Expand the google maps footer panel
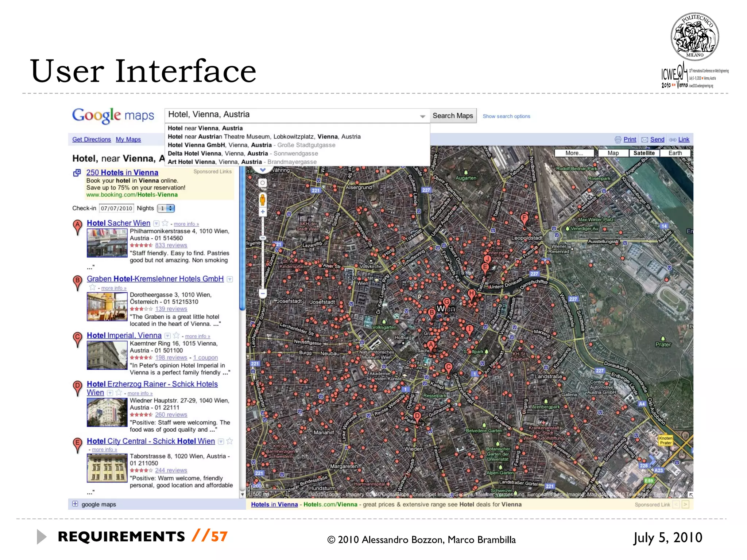This screenshot has width=747, height=560. point(75,504)
